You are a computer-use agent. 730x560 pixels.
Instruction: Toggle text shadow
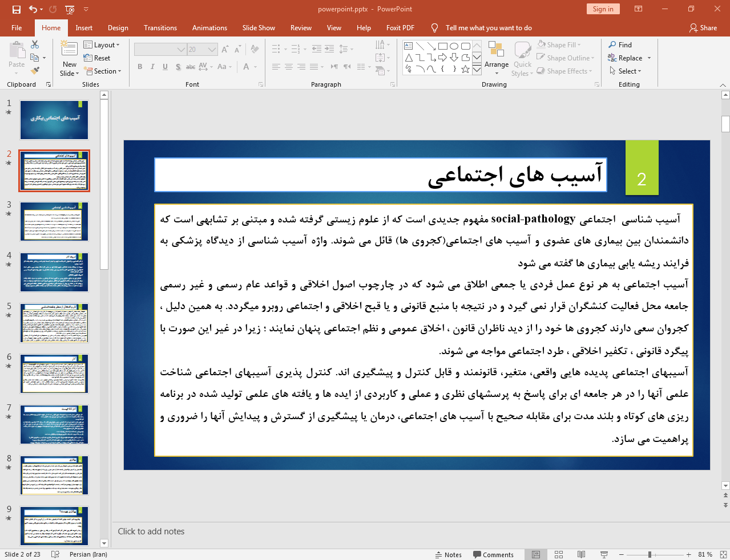pos(178,67)
